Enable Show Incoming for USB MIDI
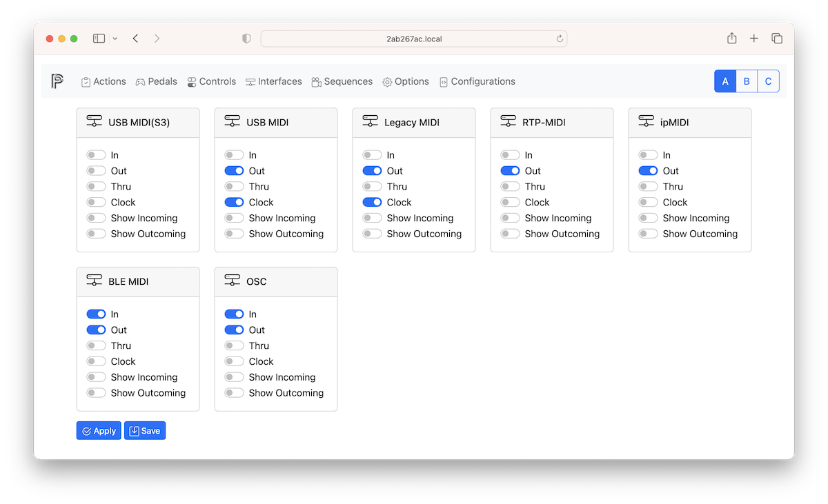 coord(234,219)
